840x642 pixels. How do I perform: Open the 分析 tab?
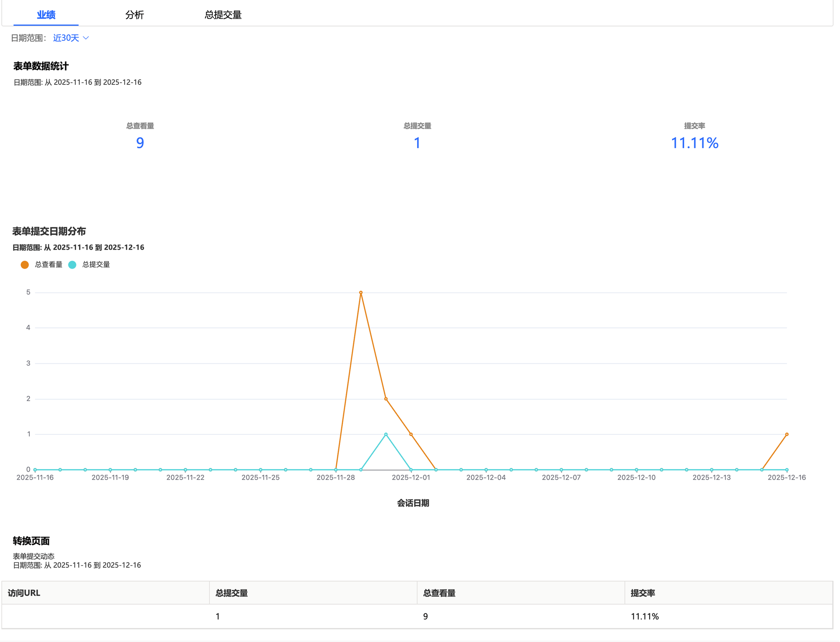134,15
